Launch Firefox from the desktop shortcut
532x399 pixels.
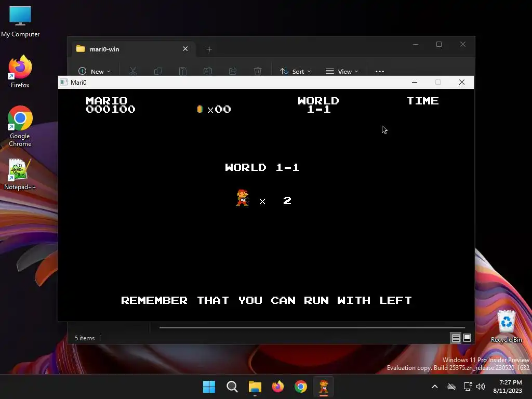point(20,72)
